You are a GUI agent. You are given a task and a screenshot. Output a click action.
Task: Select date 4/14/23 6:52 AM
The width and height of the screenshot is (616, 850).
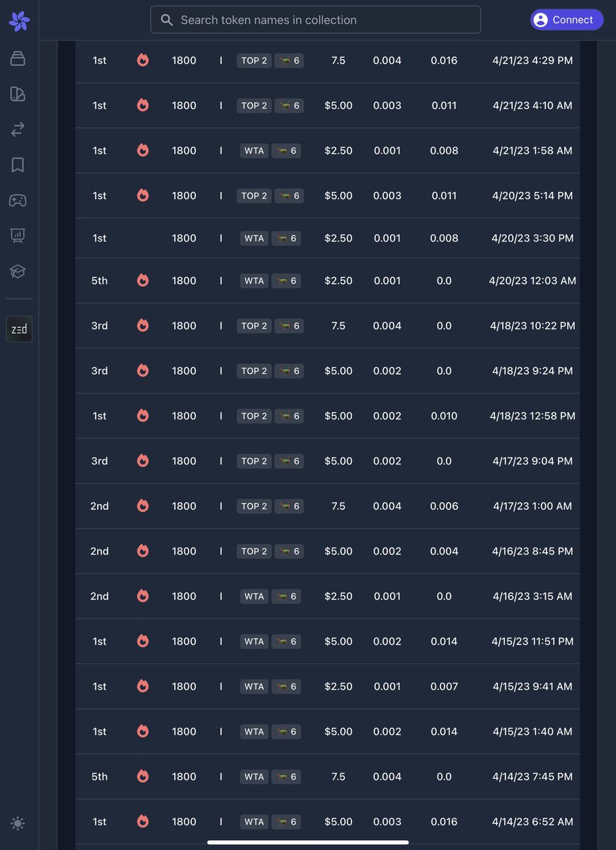[x=532, y=822]
